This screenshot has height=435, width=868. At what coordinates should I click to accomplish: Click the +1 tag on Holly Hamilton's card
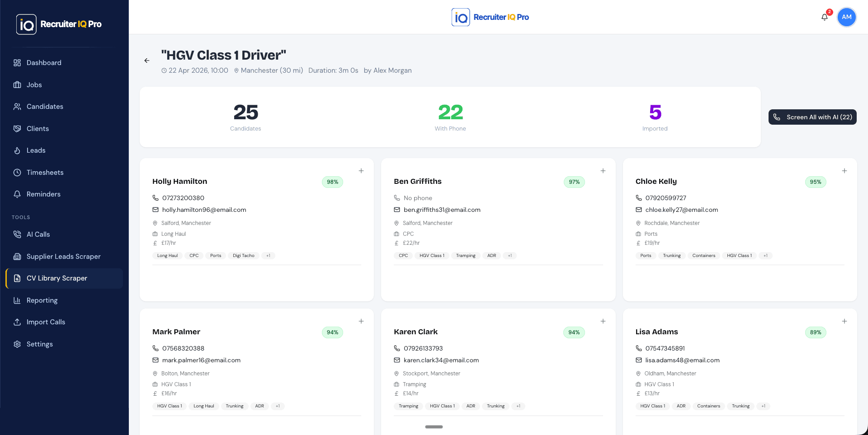click(x=268, y=256)
